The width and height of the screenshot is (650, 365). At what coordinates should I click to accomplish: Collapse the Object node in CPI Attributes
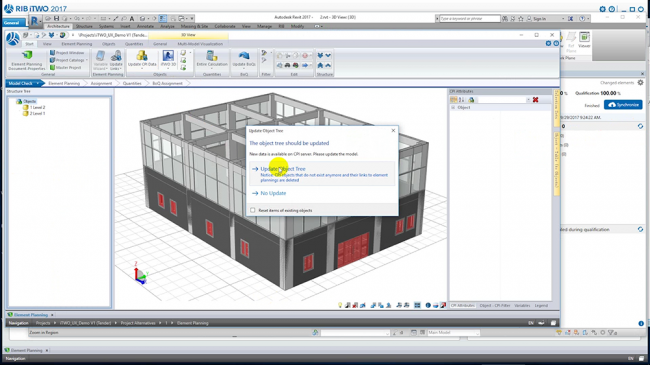(x=453, y=107)
